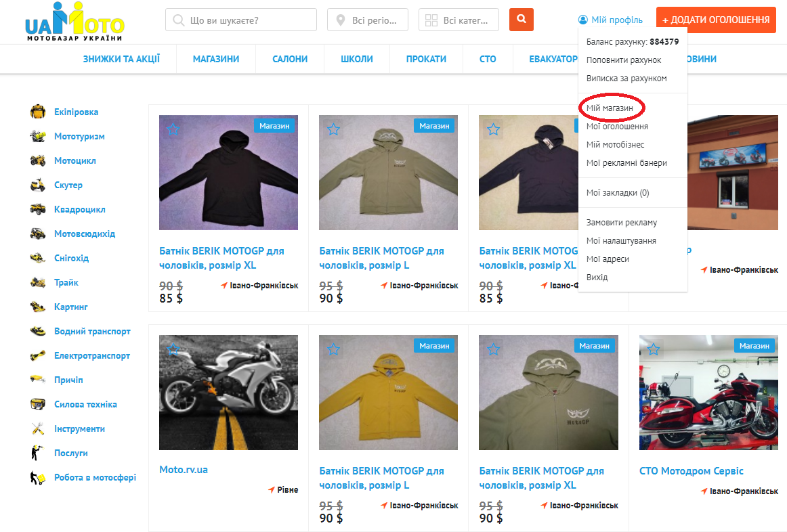The height and width of the screenshot is (532, 787).
Task: Open Мій мотобізнес menu entry
Action: (x=616, y=144)
